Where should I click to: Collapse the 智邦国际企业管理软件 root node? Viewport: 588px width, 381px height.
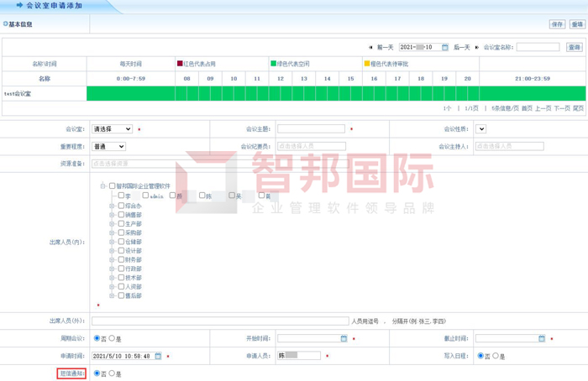click(102, 186)
